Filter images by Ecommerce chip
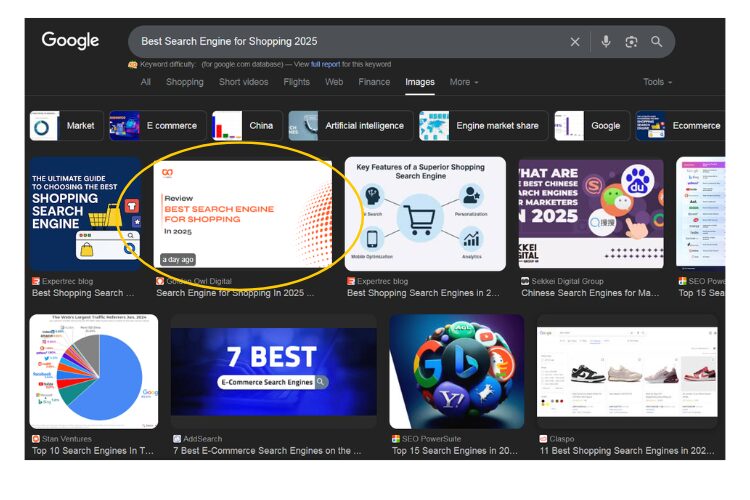Viewport: 750px width, 500px height. point(680,125)
